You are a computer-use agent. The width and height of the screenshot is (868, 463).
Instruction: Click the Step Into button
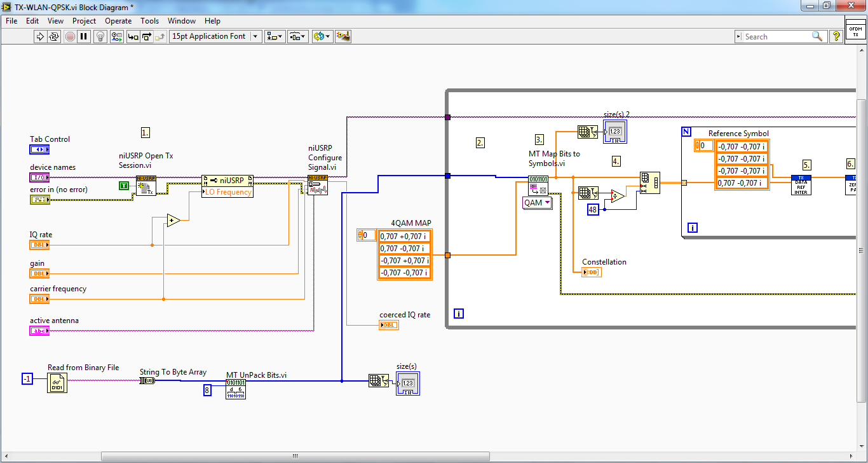coord(133,36)
